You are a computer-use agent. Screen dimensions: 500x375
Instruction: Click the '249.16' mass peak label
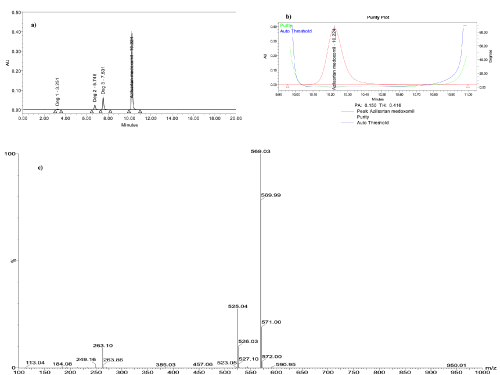(86, 360)
